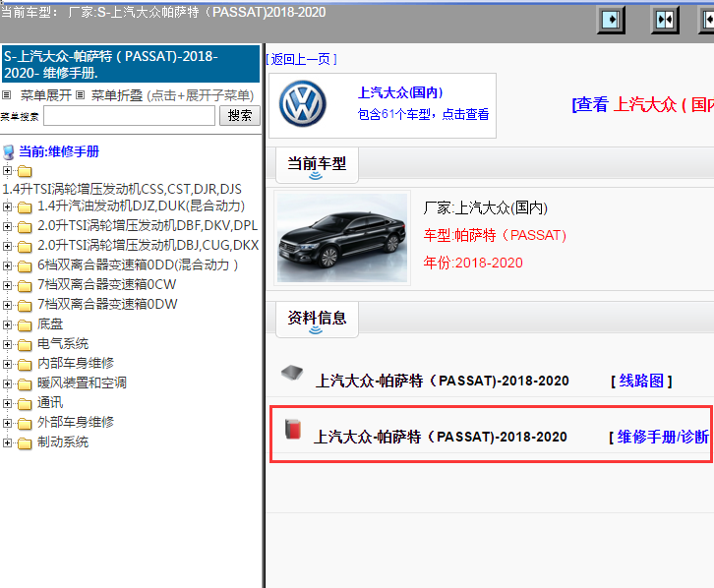Viewport: 714px width, 588px height.
Task: Click the black Passat car thumbnail
Action: point(342,238)
